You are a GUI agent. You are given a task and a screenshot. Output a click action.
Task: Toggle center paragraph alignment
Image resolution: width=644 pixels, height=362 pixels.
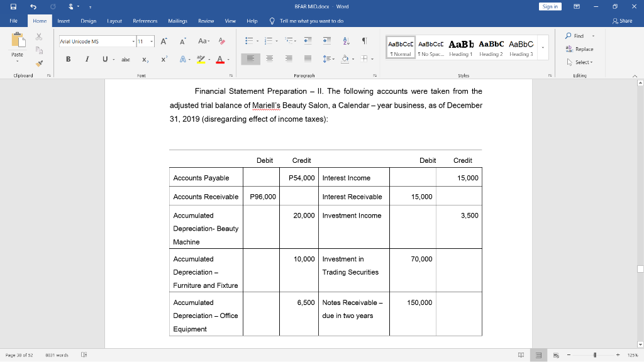[x=269, y=59]
